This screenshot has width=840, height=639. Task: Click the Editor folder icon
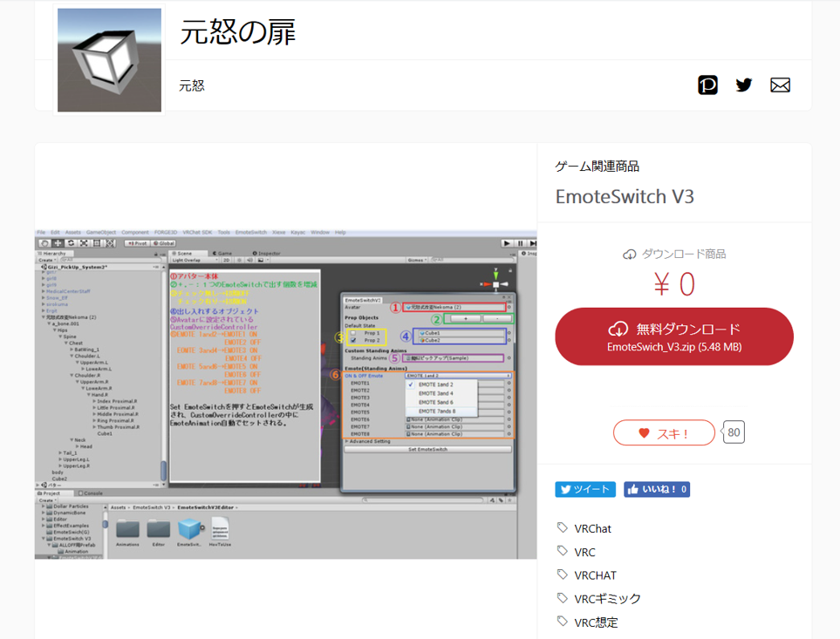click(x=158, y=528)
